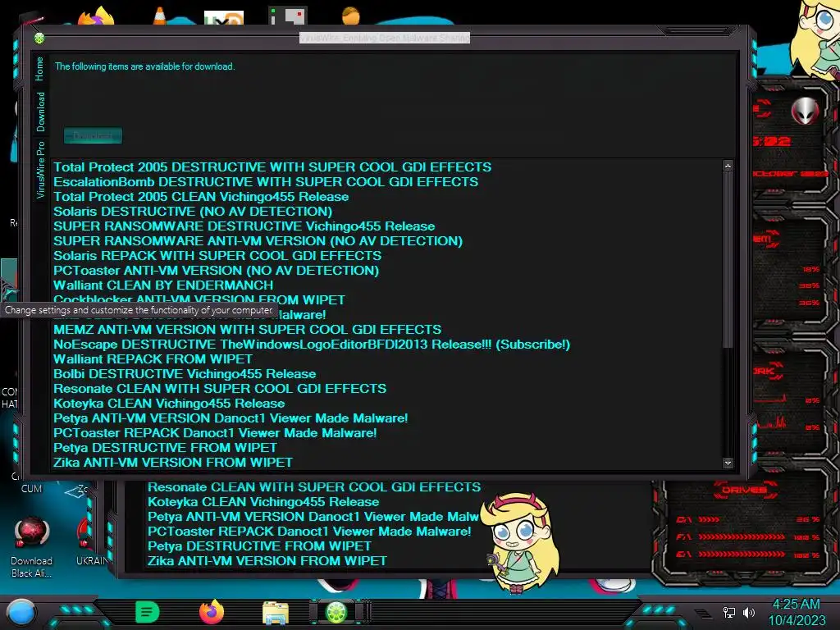This screenshot has width=840, height=630.
Task: Select Petya DESTRUCTIVE in background window
Action: pyautogui.click(x=259, y=546)
